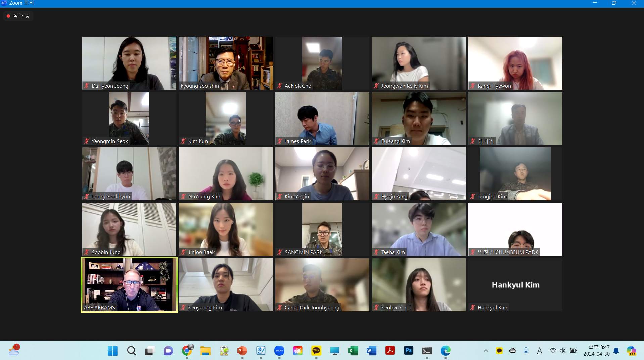Screen dimensions: 644x360
Task: Click the muted mic icon beside DaHyeon Jeong
Action: coord(87,86)
